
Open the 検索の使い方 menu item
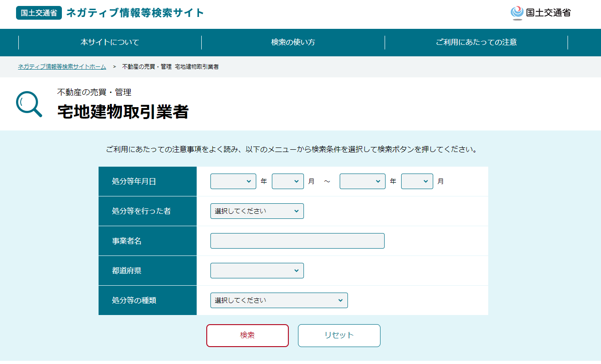click(x=293, y=42)
